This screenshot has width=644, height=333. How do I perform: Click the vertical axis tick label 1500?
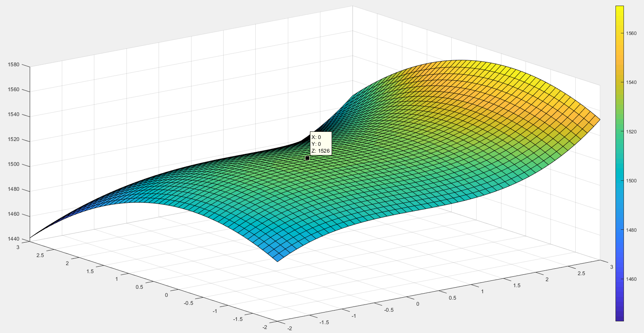point(14,164)
